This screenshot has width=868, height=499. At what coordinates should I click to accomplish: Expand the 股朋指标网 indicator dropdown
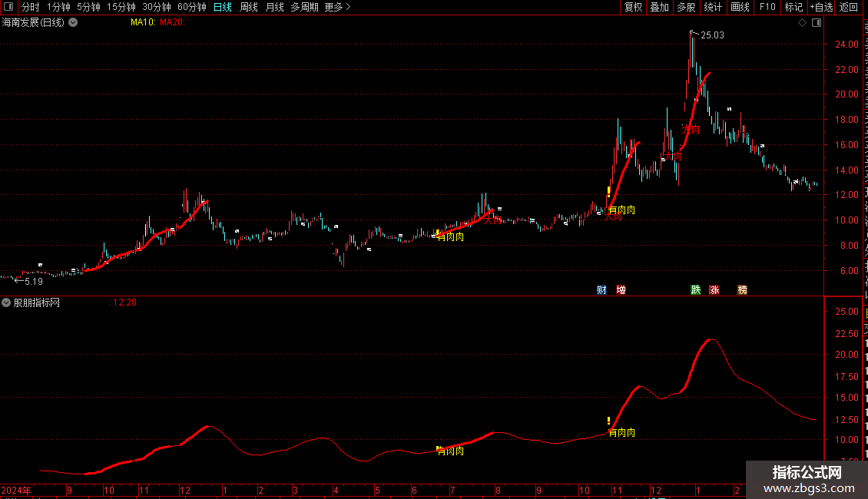tap(6, 302)
